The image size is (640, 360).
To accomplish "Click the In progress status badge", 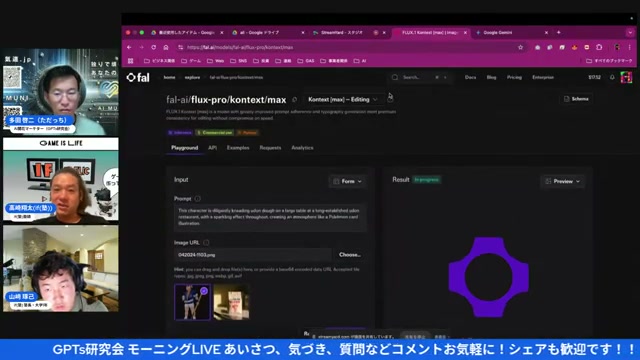I will coord(426,180).
